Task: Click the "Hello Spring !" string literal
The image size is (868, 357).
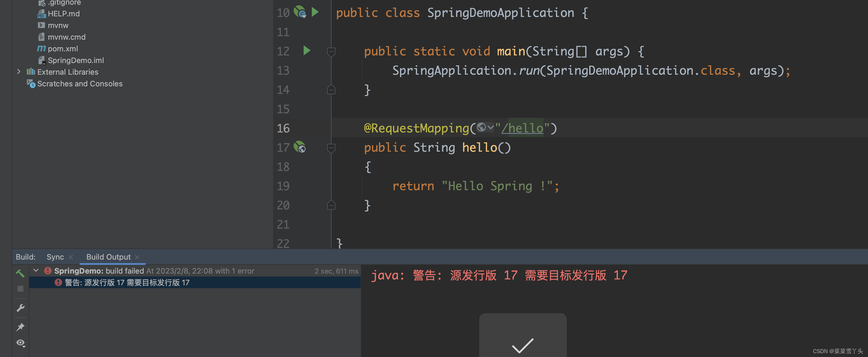Action: coord(497,186)
